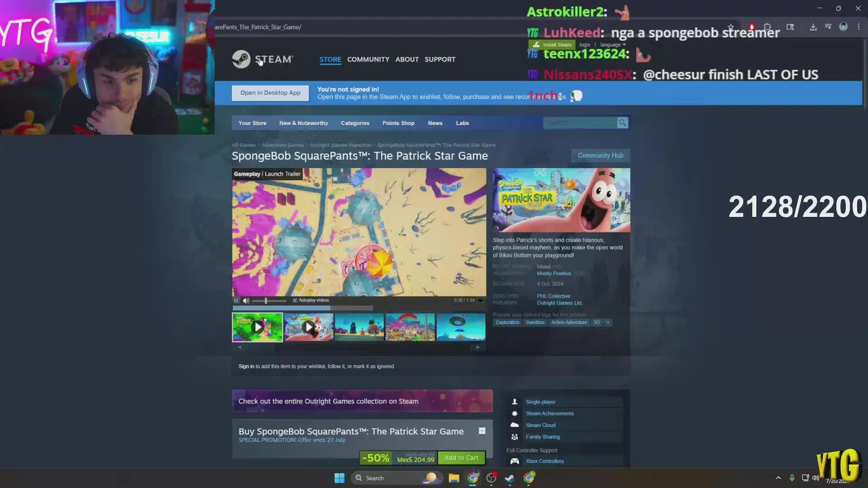Open the Outright Games Ltd. publisher link
Image resolution: width=868 pixels, height=488 pixels.
click(559, 303)
